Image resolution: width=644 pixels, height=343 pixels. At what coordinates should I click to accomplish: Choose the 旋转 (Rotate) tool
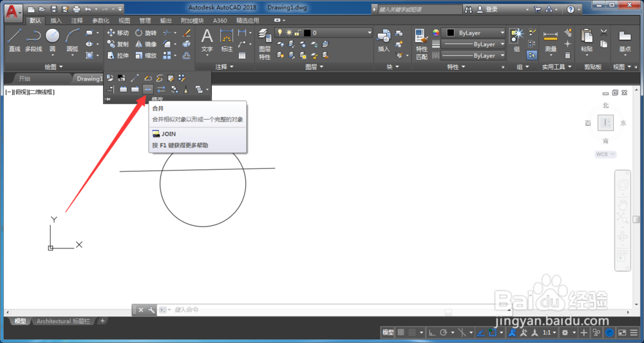point(146,33)
